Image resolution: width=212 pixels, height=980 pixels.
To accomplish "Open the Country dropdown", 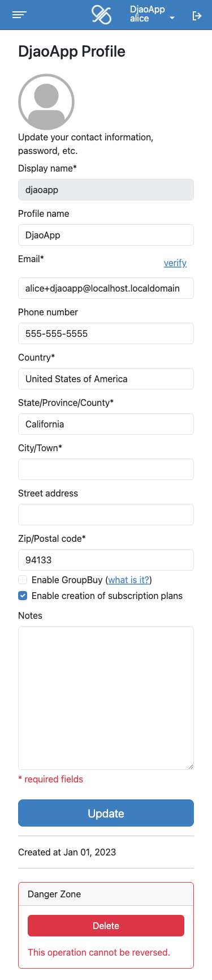I will click(x=106, y=379).
